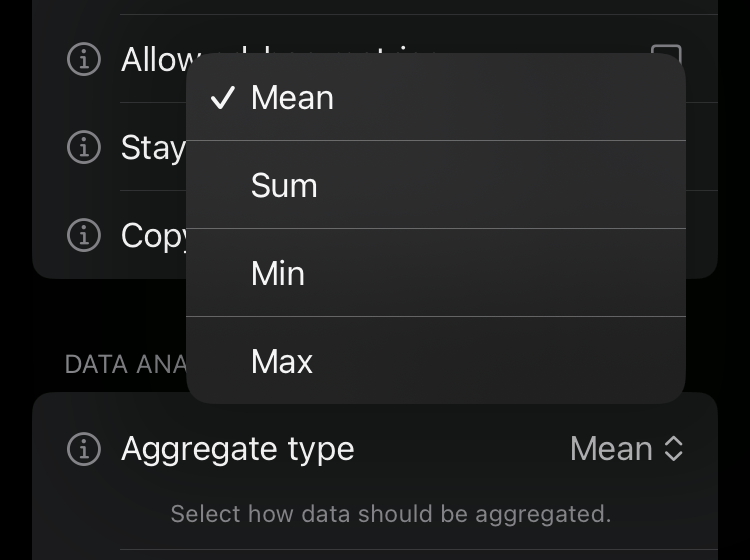Choose Sum from the aggregate menu
Viewport: 750px width, 560px height.
435,185
